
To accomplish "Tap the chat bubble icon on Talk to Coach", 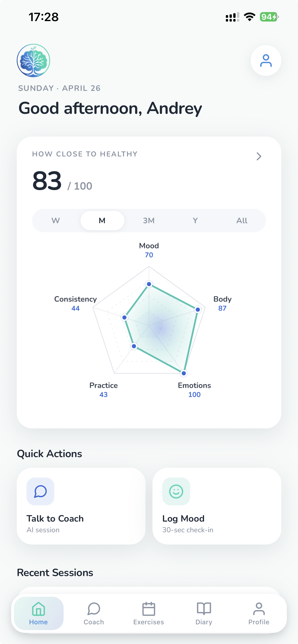I will click(40, 491).
